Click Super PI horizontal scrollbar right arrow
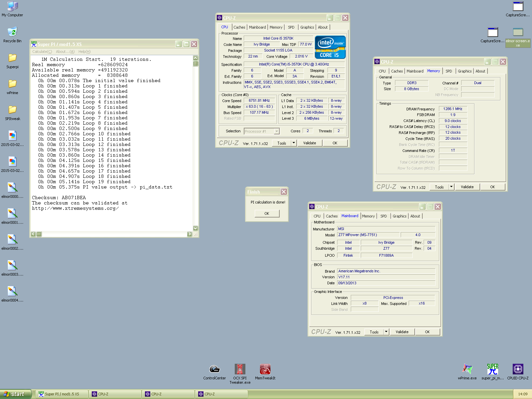The image size is (532, 399). (x=190, y=234)
